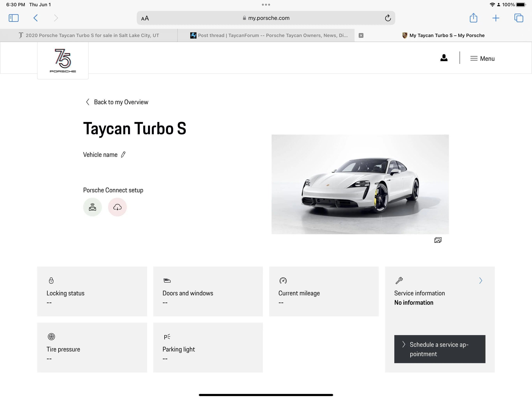Switch to Post thread TaycanForum tab
This screenshot has width=532, height=399.
pos(266,35)
